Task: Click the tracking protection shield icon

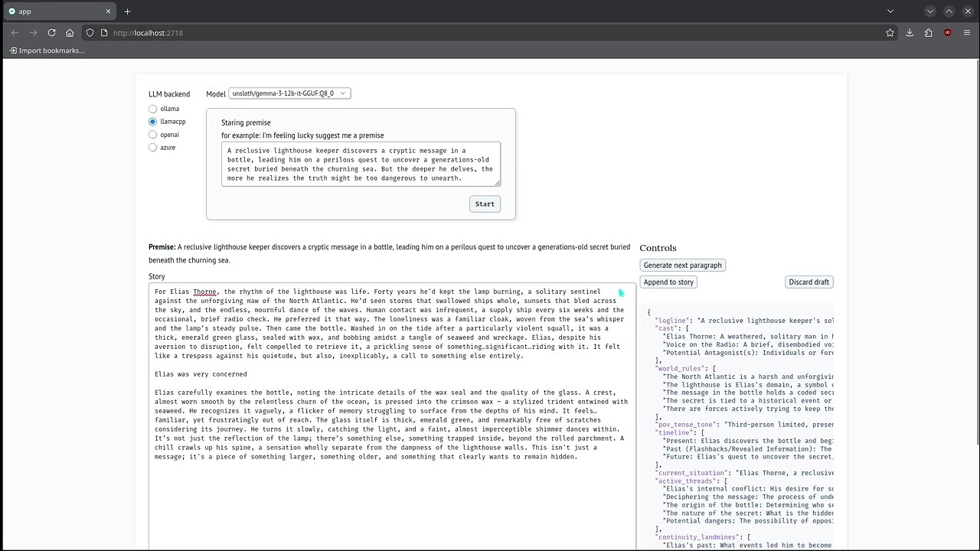Action: 90,33
